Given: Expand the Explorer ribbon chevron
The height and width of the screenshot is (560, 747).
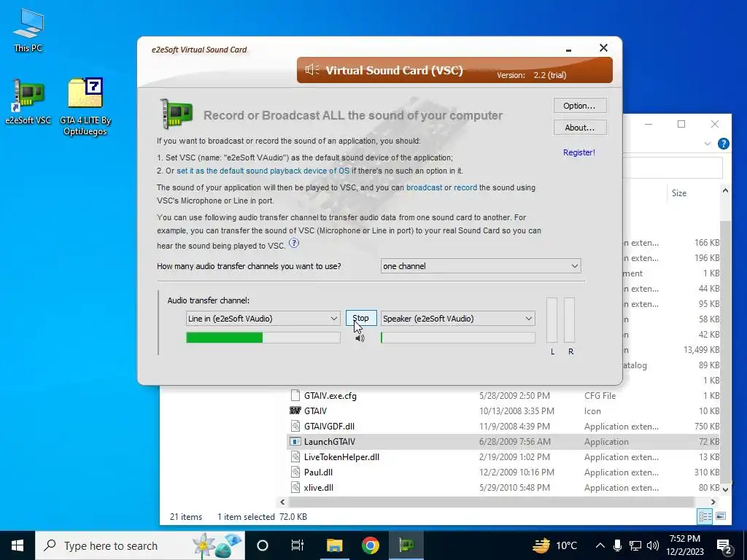Looking at the screenshot, I should (x=708, y=144).
